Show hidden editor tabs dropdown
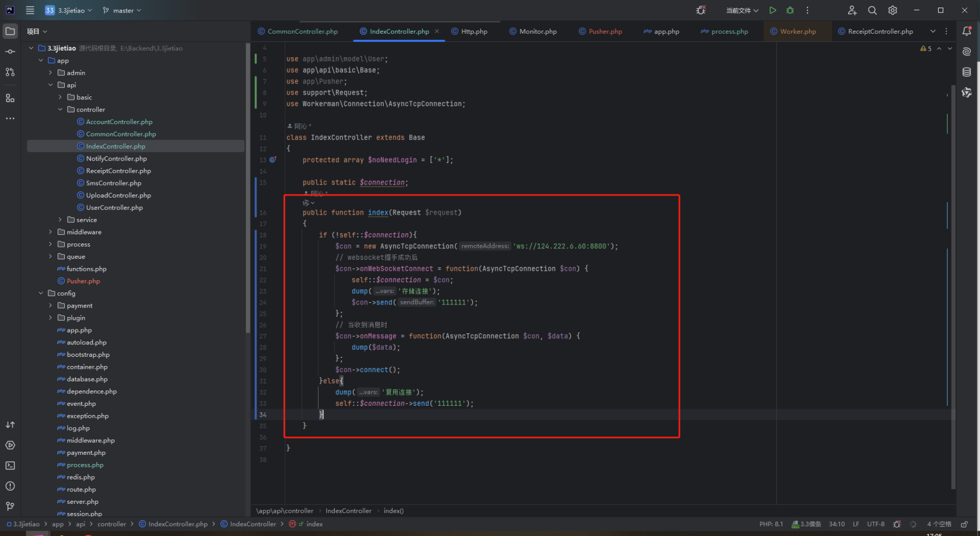This screenshot has width=980, height=536. tap(933, 31)
